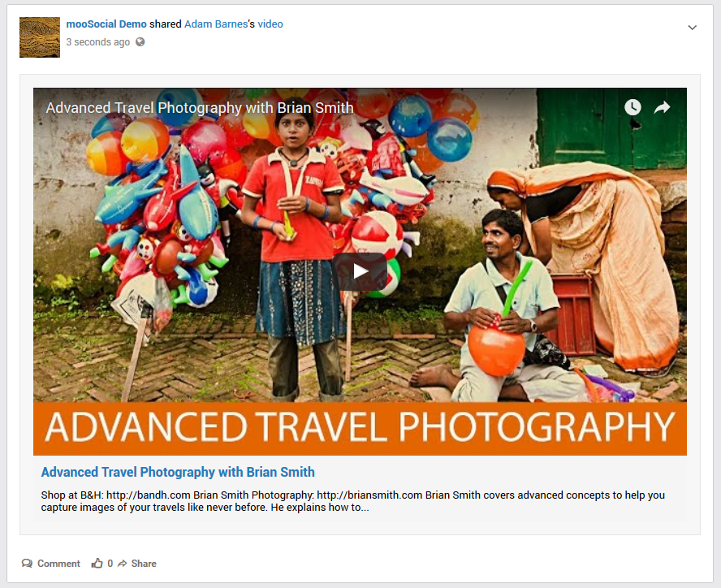
Task: Open the mooSocial Demo profile link
Action: tap(106, 24)
